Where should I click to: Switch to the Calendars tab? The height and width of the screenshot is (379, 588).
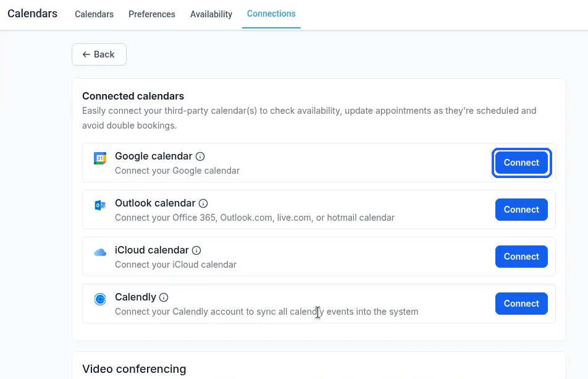tap(94, 14)
